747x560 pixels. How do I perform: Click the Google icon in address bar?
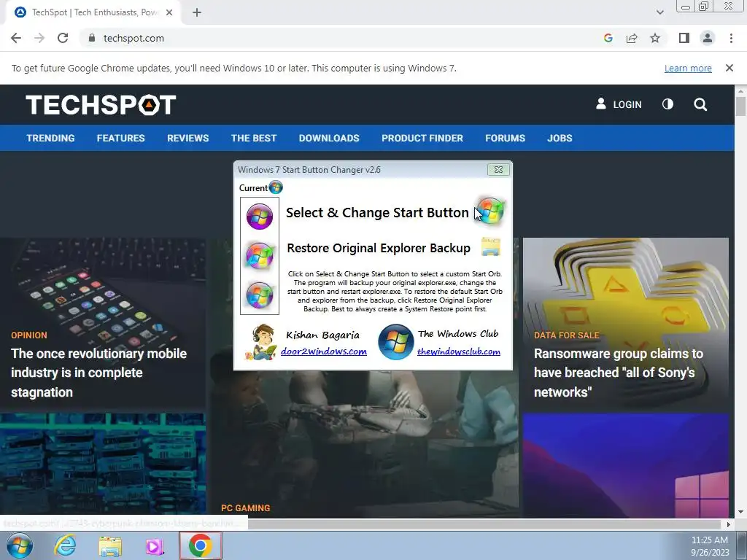[608, 38]
